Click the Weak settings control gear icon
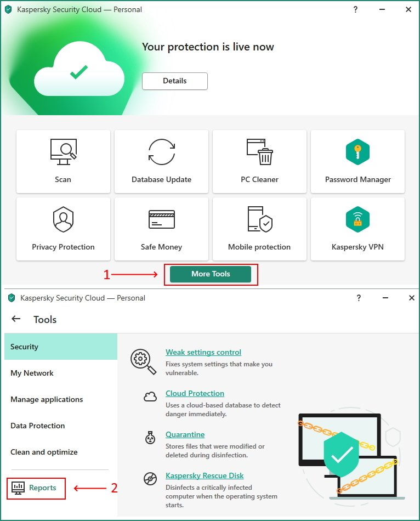420x521 pixels. (x=143, y=361)
